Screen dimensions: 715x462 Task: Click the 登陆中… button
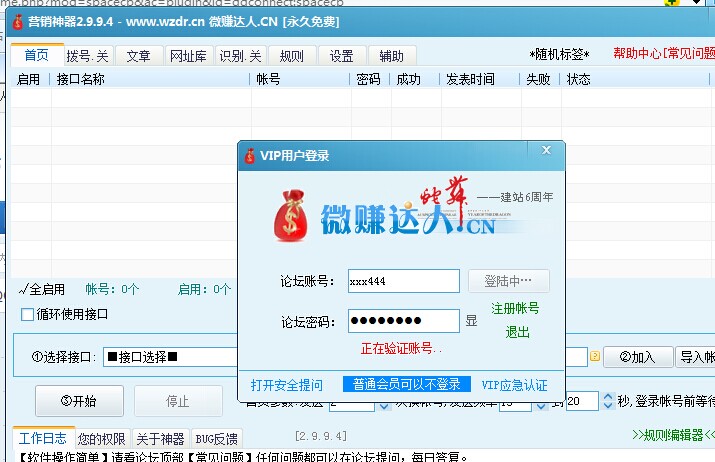click(x=508, y=281)
